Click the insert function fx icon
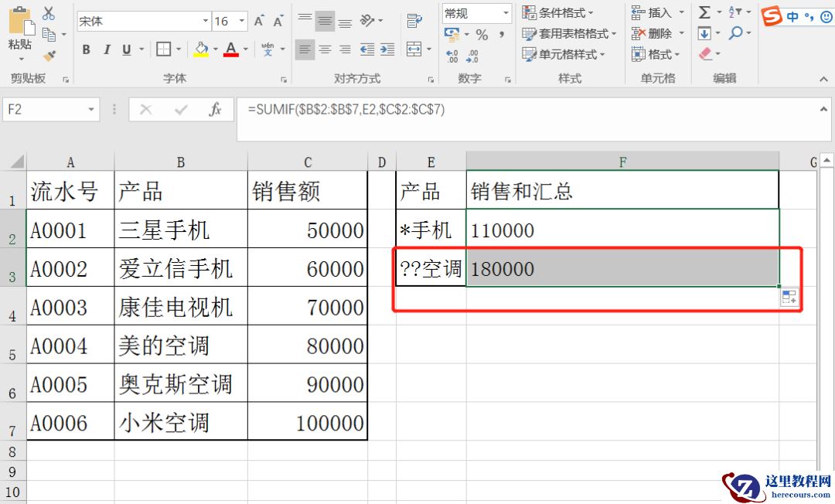Image resolution: width=835 pixels, height=504 pixels. pos(216,110)
